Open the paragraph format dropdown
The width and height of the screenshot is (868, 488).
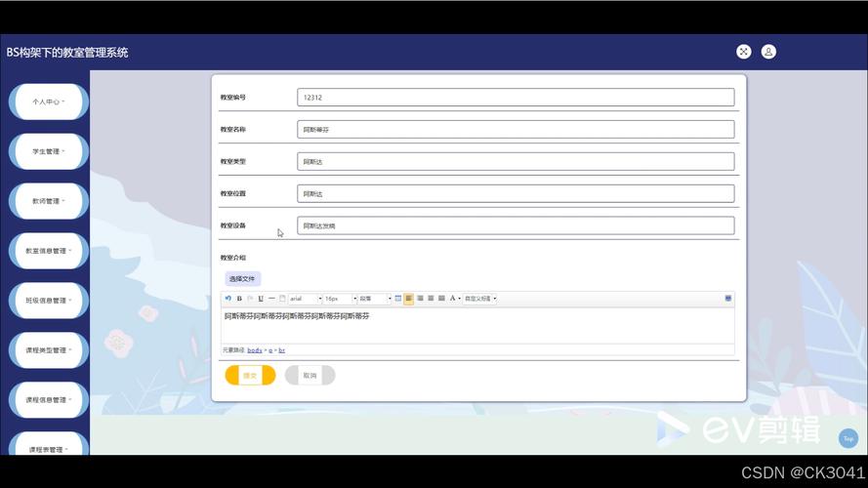[x=375, y=299]
